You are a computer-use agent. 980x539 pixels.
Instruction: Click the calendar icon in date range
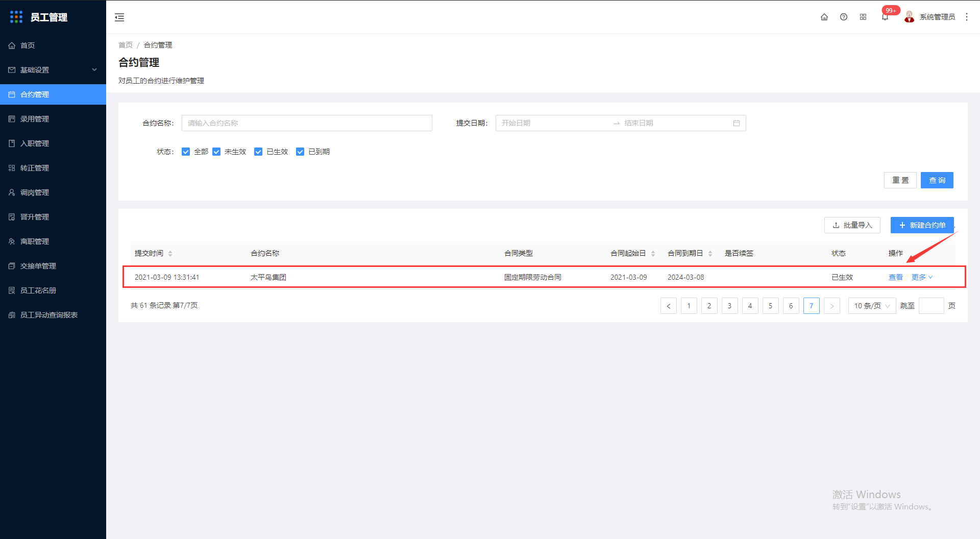(737, 123)
